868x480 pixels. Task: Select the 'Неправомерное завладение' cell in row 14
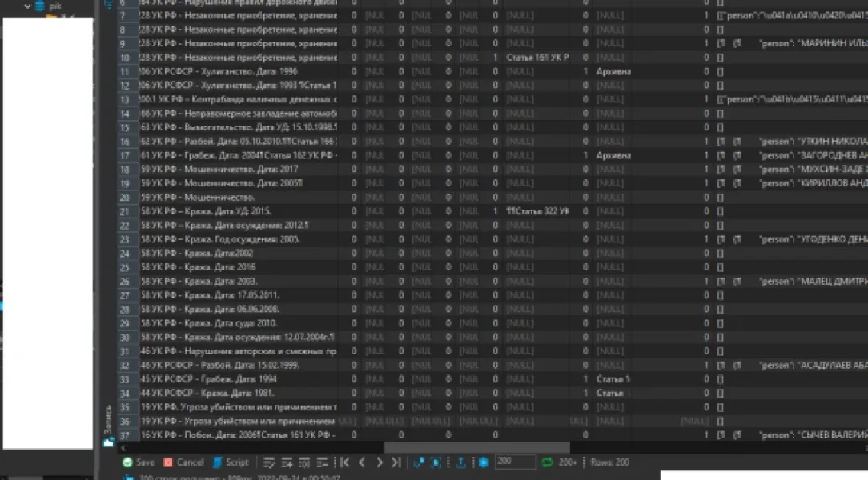point(238,114)
